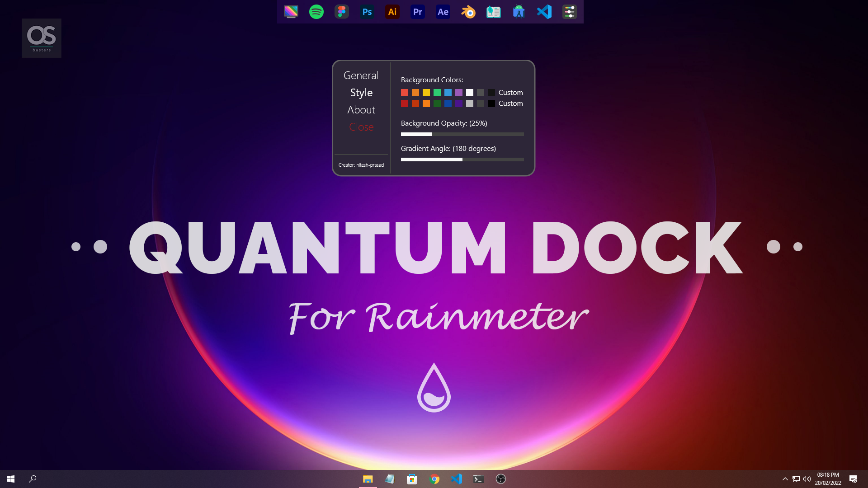This screenshot has height=488, width=868.
Task: Launch OBS Studio from the taskbar
Action: click(x=501, y=479)
